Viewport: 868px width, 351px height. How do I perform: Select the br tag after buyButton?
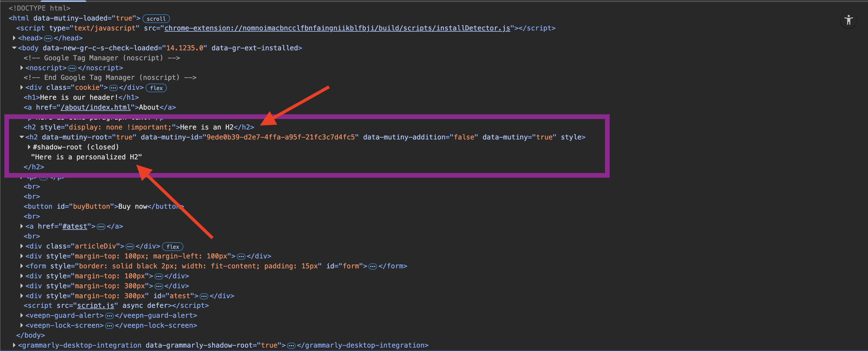pos(32,216)
